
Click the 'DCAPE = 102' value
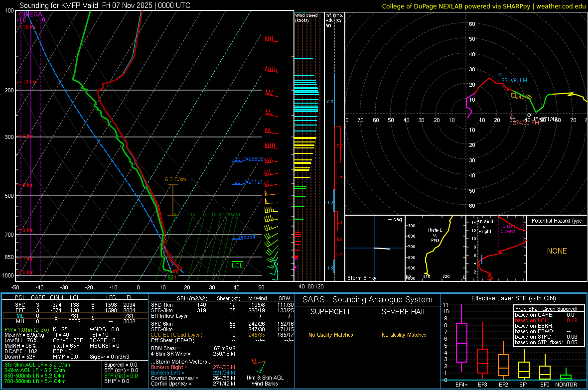tap(20, 351)
